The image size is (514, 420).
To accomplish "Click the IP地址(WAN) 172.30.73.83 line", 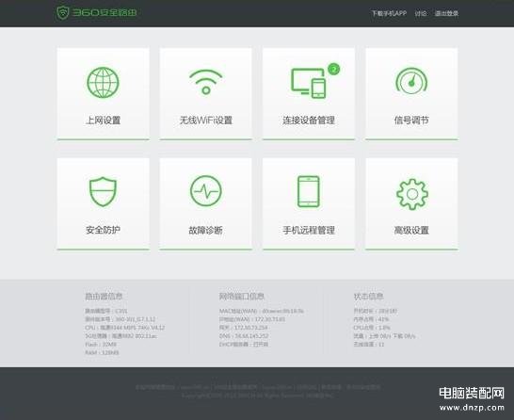I will (252, 319).
